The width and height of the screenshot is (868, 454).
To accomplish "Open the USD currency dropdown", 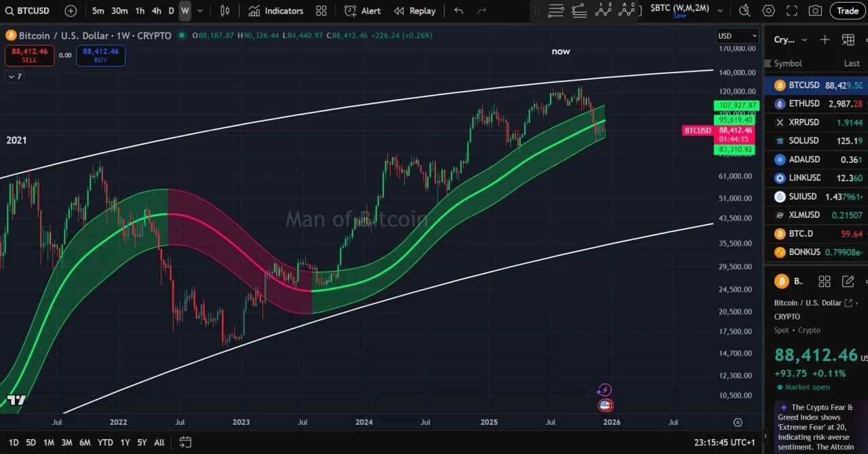I will pyautogui.click(x=738, y=36).
